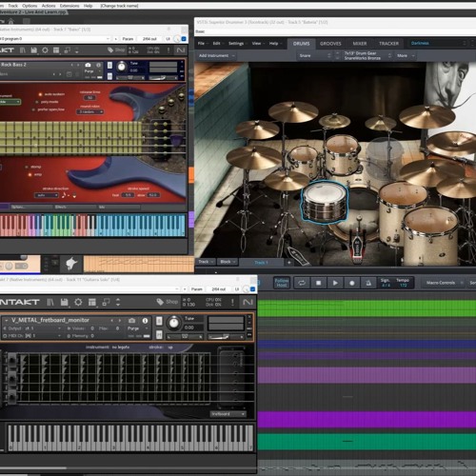Click Param button in Bass FX window
The image size is (476, 476).
(128, 39)
